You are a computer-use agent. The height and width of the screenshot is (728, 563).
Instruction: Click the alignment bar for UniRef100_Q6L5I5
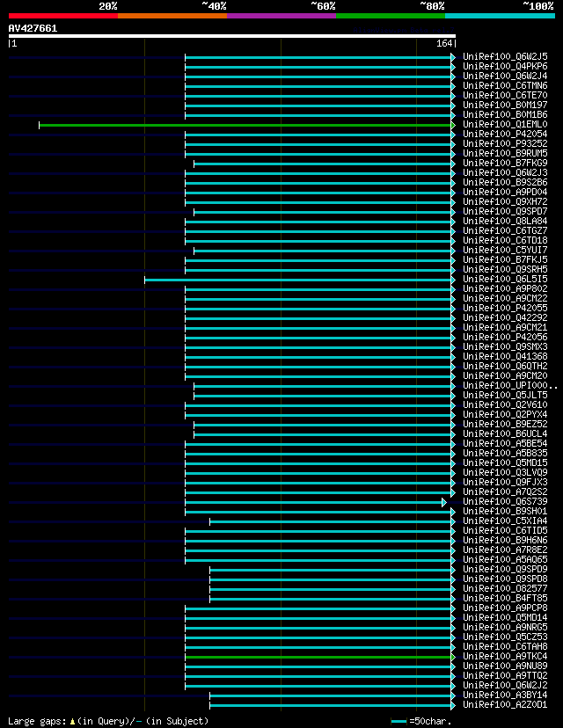point(300,280)
